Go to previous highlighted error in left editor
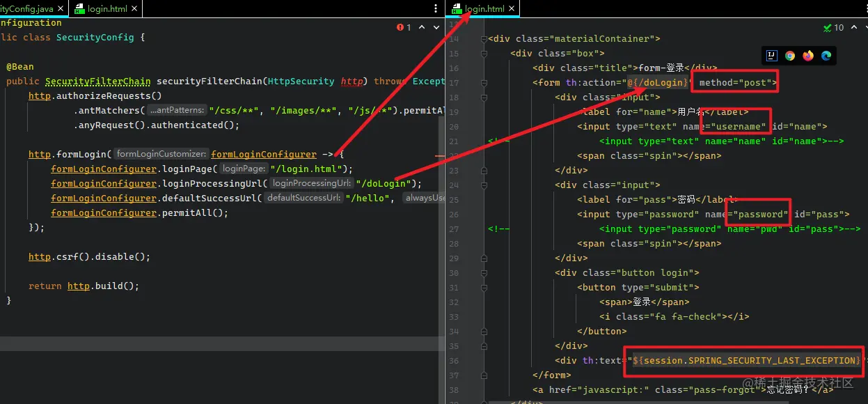The width and height of the screenshot is (868, 404). pyautogui.click(x=421, y=27)
